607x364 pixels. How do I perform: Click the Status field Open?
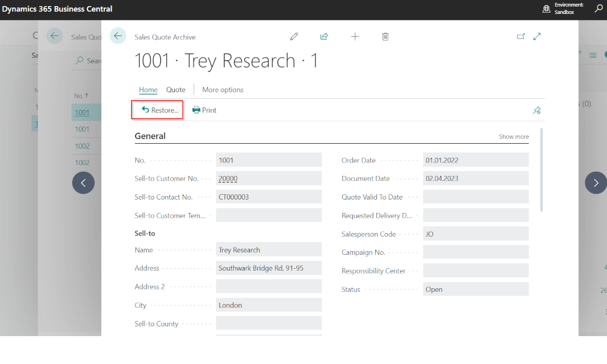pyautogui.click(x=476, y=289)
